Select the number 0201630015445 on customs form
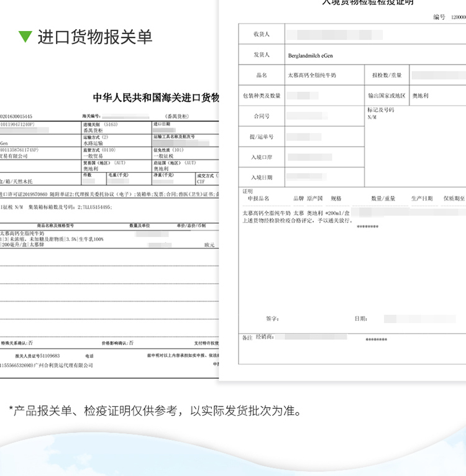466x476 pixels. pos(16,116)
